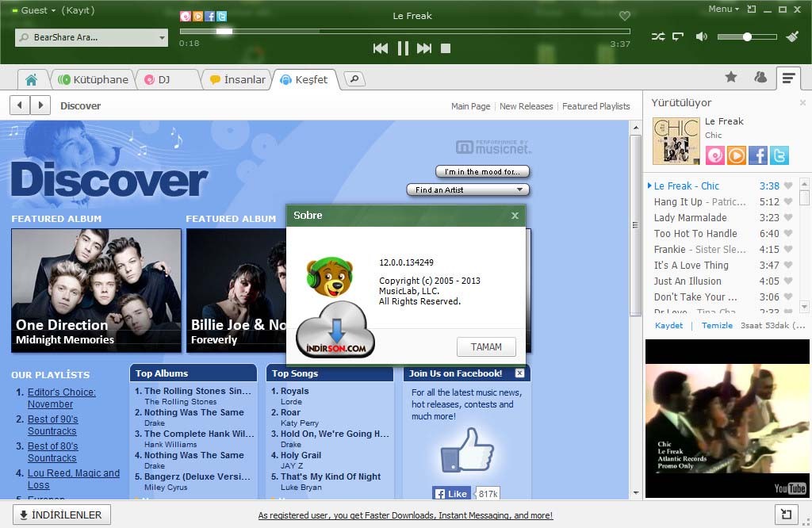
Task: Switch to the DJ tab
Action: (165, 80)
